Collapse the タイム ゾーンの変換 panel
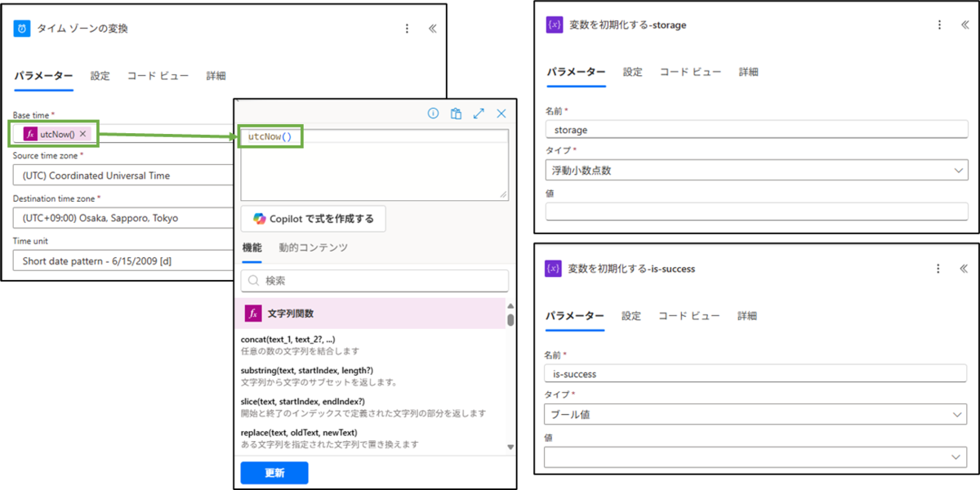 (432, 29)
